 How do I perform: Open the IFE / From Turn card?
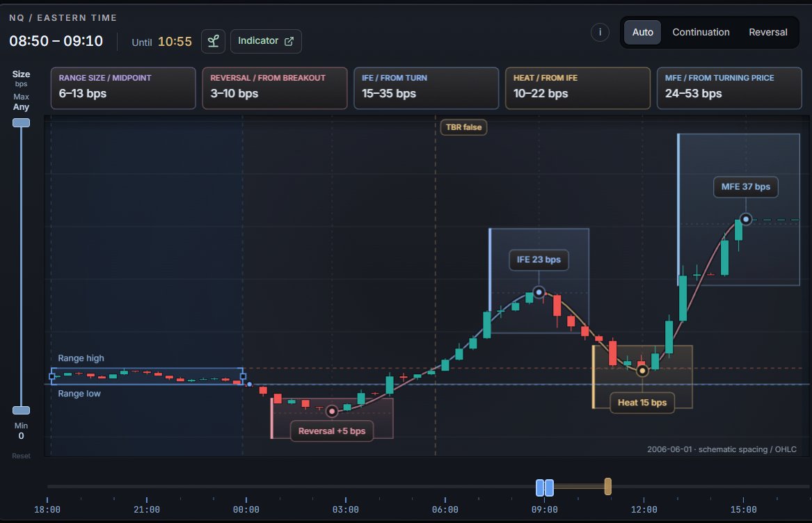[427, 88]
